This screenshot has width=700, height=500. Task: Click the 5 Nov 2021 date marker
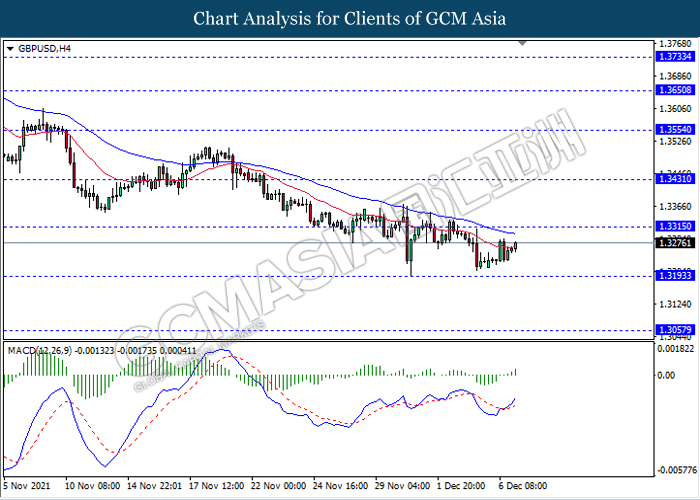[27, 486]
